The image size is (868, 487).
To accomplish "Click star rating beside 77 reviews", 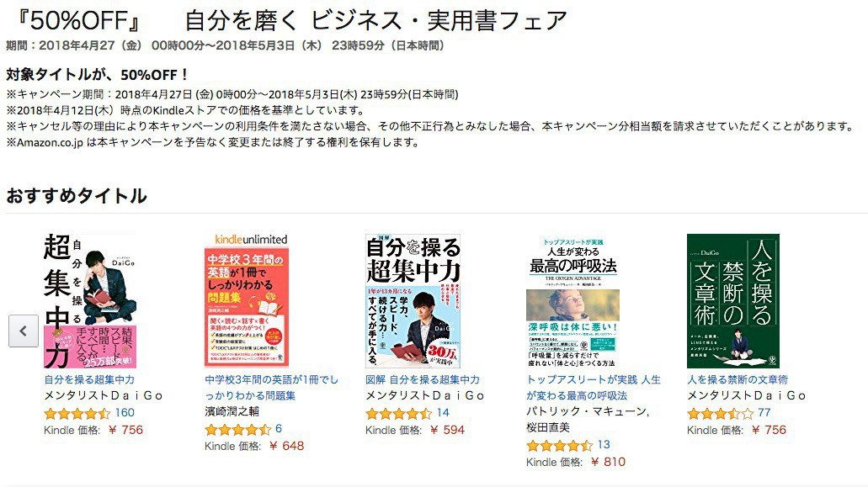I will click(x=720, y=413).
